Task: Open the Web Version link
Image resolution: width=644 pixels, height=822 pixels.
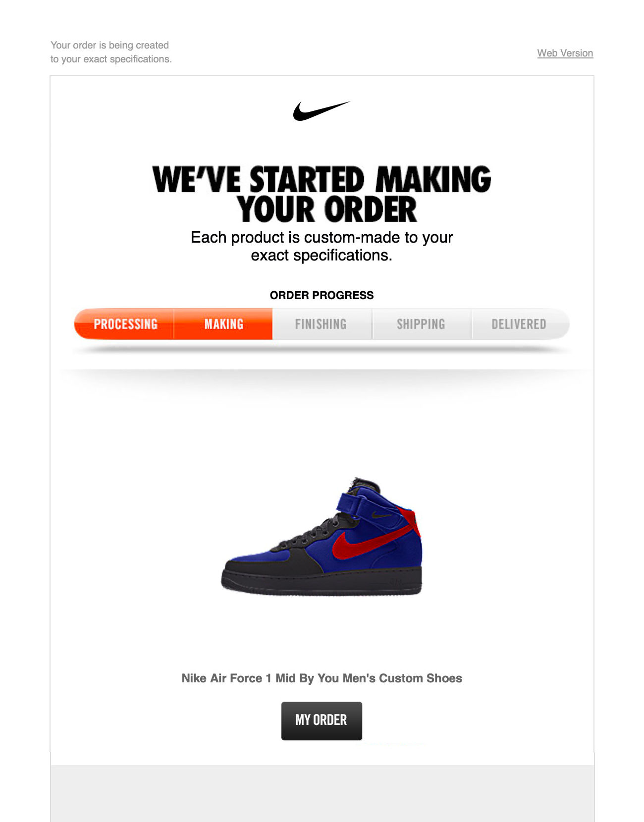Action: pos(565,53)
